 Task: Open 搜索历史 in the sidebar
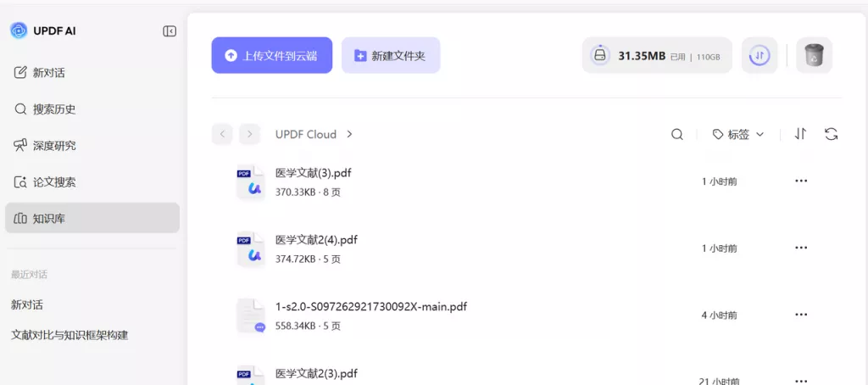coord(53,109)
